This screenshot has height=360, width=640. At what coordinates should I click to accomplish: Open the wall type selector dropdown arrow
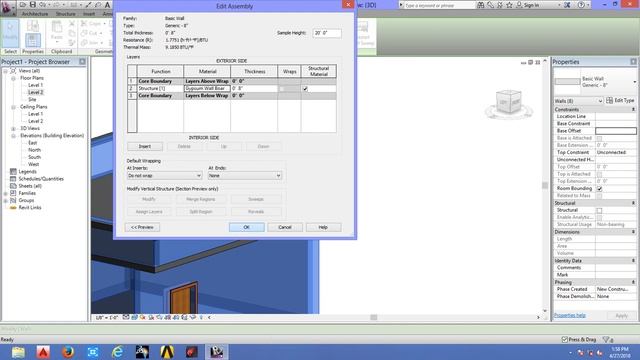(x=634, y=82)
